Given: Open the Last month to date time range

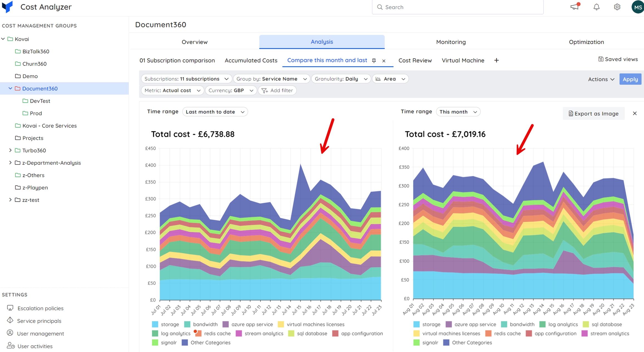Looking at the screenshot, I should click(215, 112).
